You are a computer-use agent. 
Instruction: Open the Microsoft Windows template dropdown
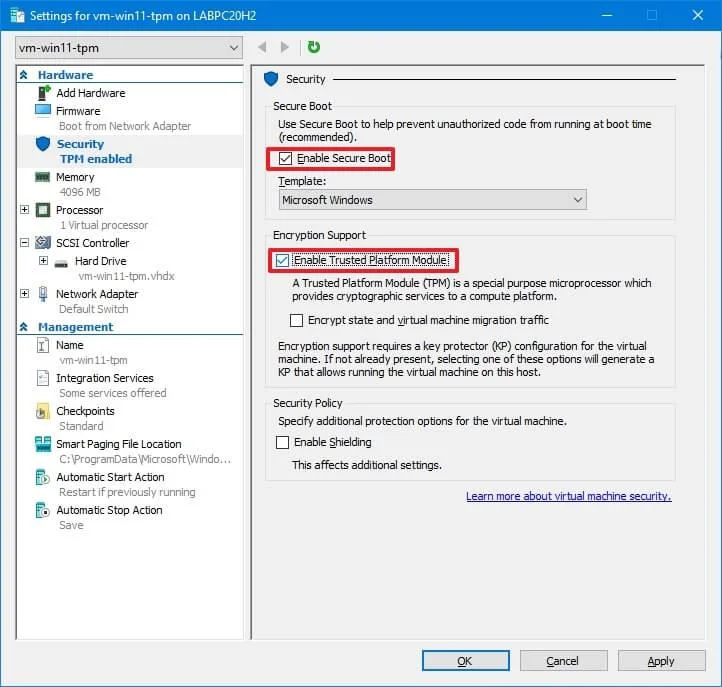432,200
